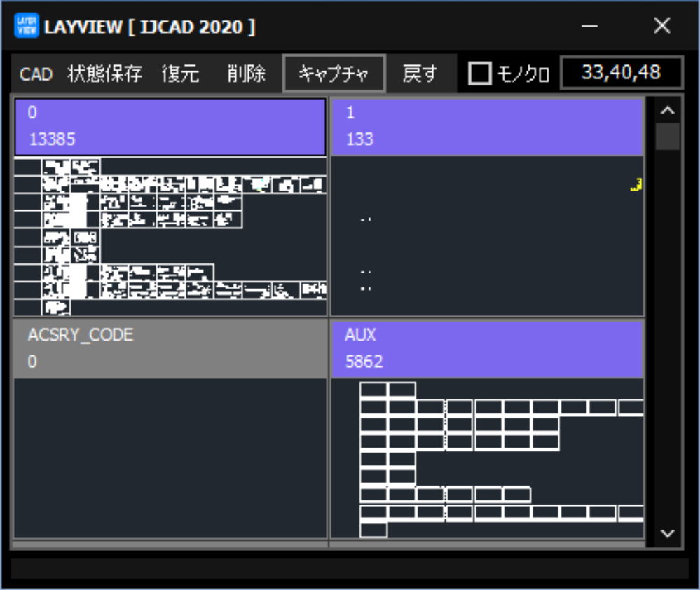Toggle layer 0 header with 13385 objects
Viewport: 700px width, 590px height.
170,127
